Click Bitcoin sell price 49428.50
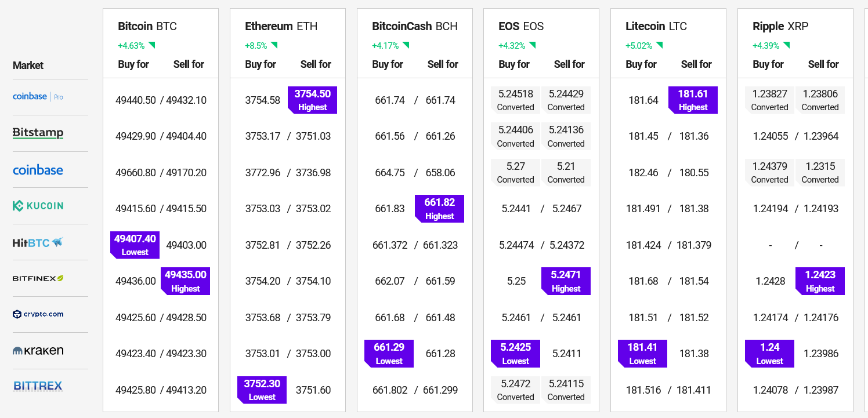Image resolution: width=868 pixels, height=418 pixels. click(186, 318)
